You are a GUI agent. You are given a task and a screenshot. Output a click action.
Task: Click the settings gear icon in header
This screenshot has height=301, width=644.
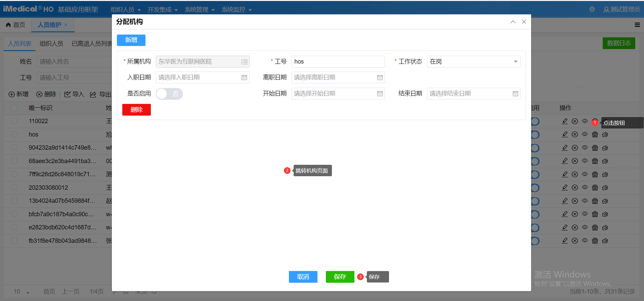(592, 9)
